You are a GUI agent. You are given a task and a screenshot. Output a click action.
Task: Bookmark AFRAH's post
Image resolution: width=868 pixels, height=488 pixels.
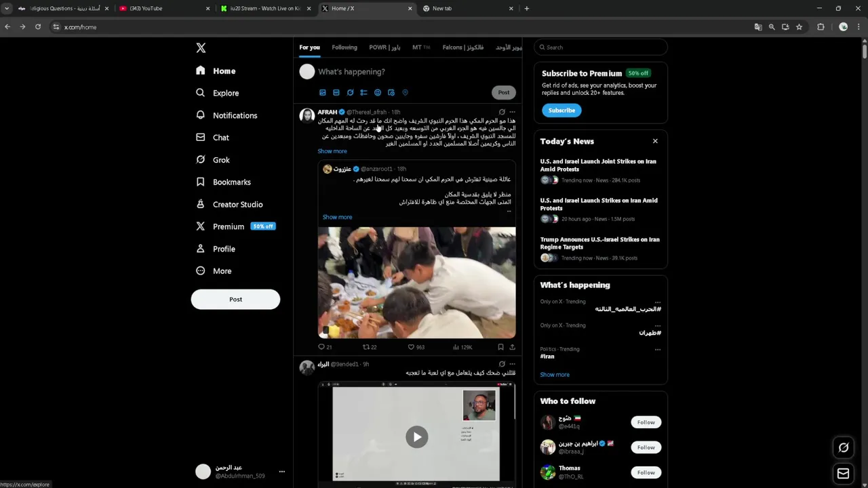click(x=500, y=347)
